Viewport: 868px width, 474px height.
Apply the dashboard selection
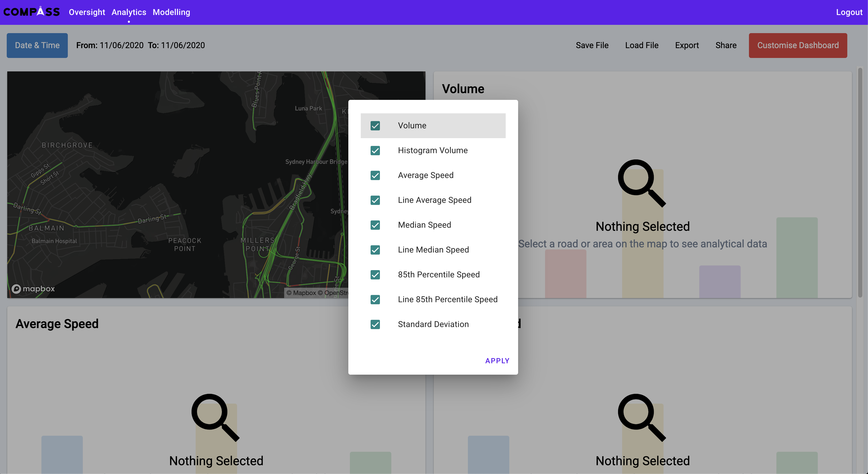[x=497, y=360]
